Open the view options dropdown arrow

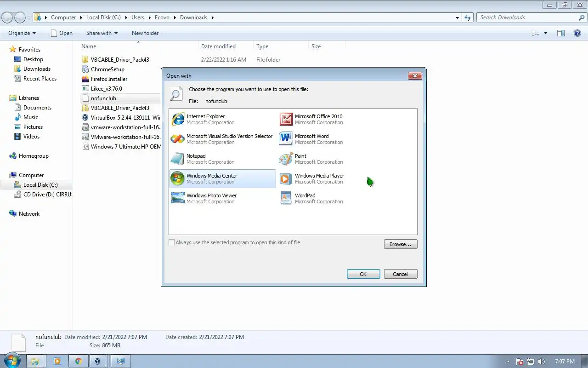coord(545,33)
